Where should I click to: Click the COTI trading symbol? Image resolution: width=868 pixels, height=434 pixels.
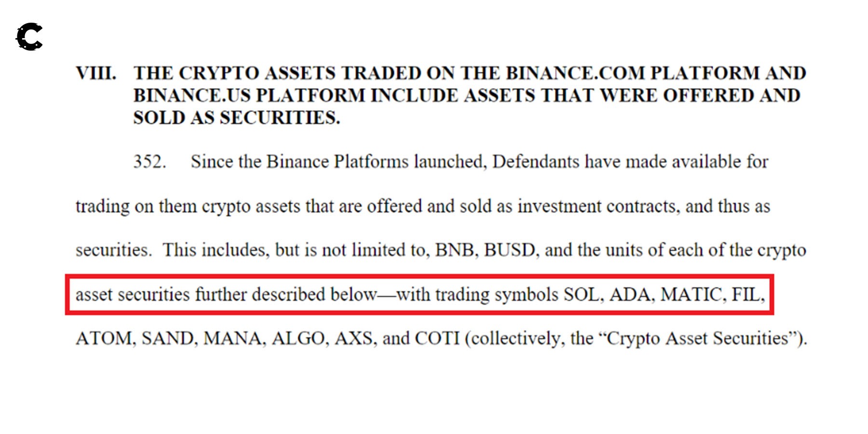(x=437, y=339)
